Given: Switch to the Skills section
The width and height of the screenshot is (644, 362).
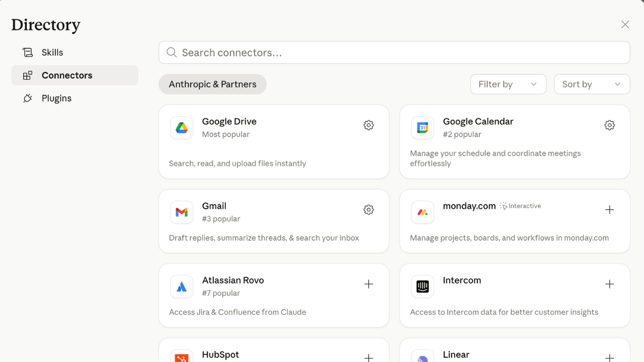Looking at the screenshot, I should (74, 52).
